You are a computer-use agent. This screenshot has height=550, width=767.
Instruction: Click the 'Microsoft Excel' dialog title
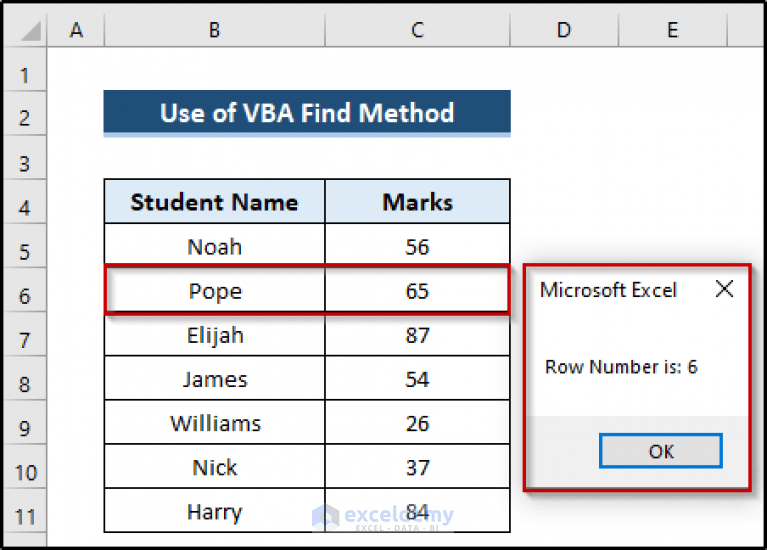click(x=608, y=290)
